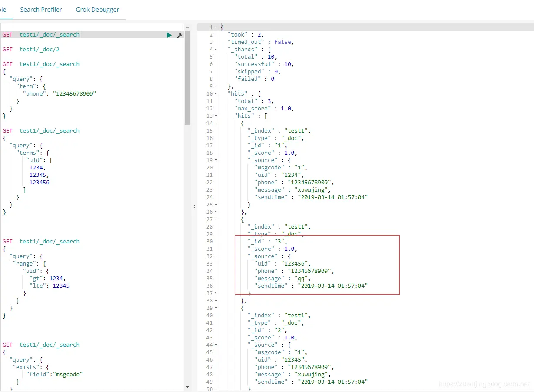This screenshot has height=392, width=534.
Task: Collapse the root object at line 1
Action: (x=216, y=27)
